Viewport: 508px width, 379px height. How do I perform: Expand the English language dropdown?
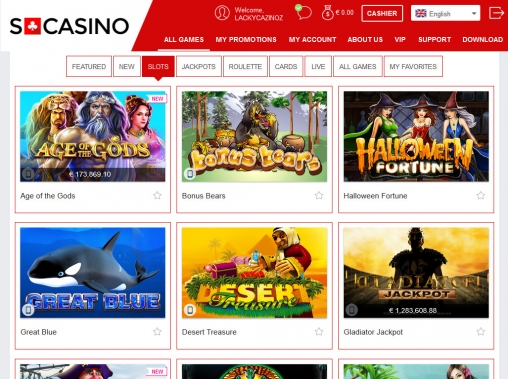coord(445,13)
